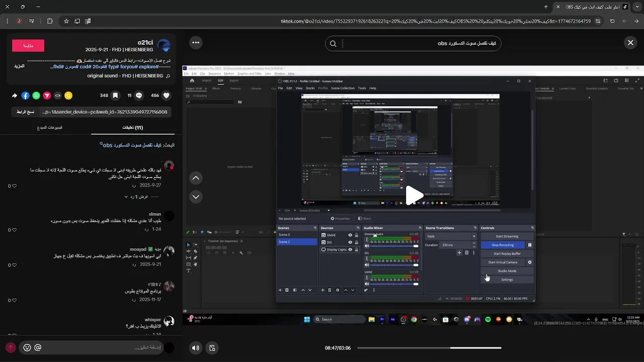Follow o21ci with the red 'متابعة' button
The height and width of the screenshot is (362, 644).
(x=28, y=46)
